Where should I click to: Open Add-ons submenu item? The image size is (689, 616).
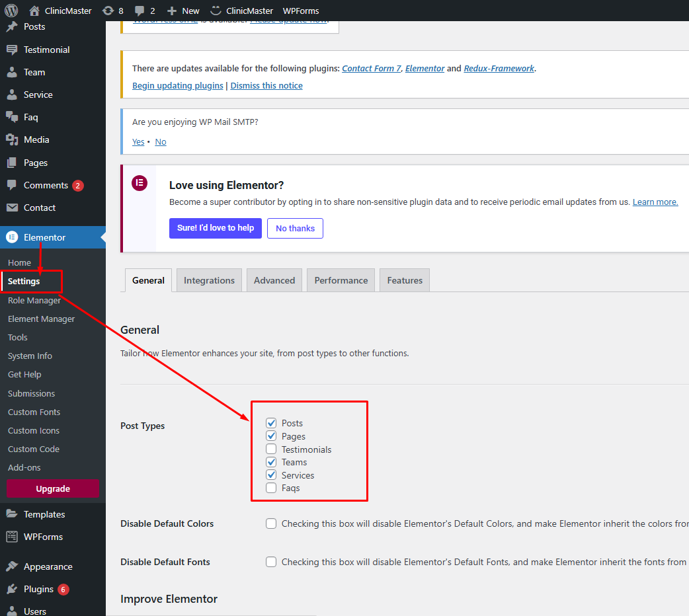(x=24, y=467)
